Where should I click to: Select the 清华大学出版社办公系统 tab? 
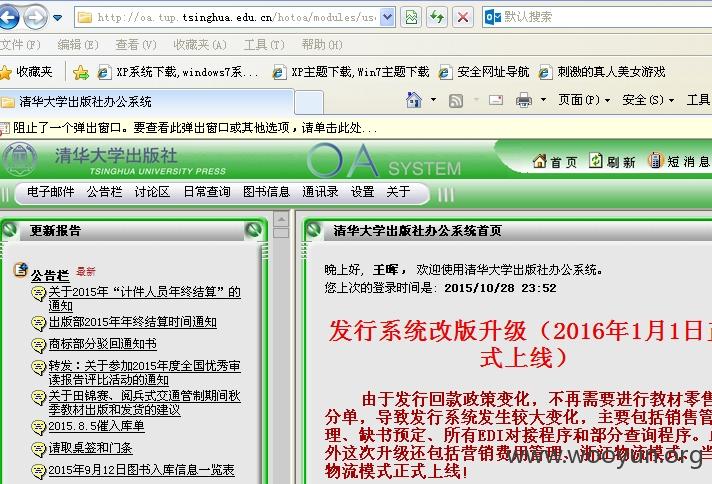[146, 102]
